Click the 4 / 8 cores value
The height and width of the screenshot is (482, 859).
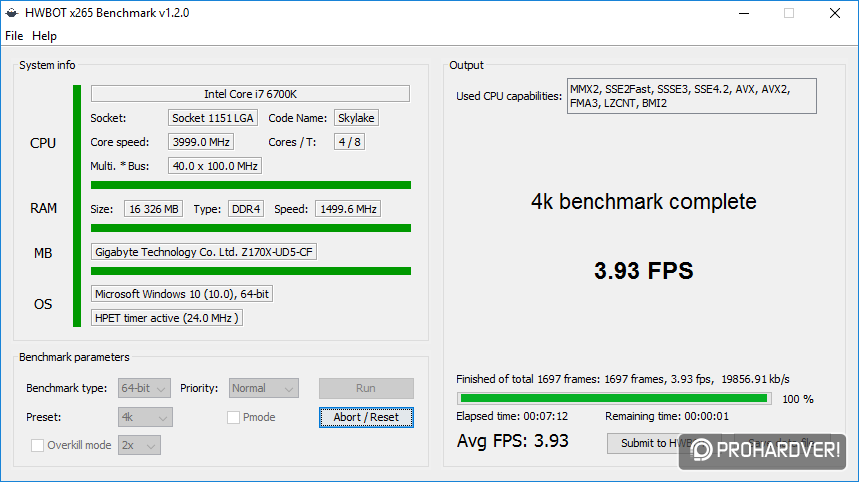(349, 142)
